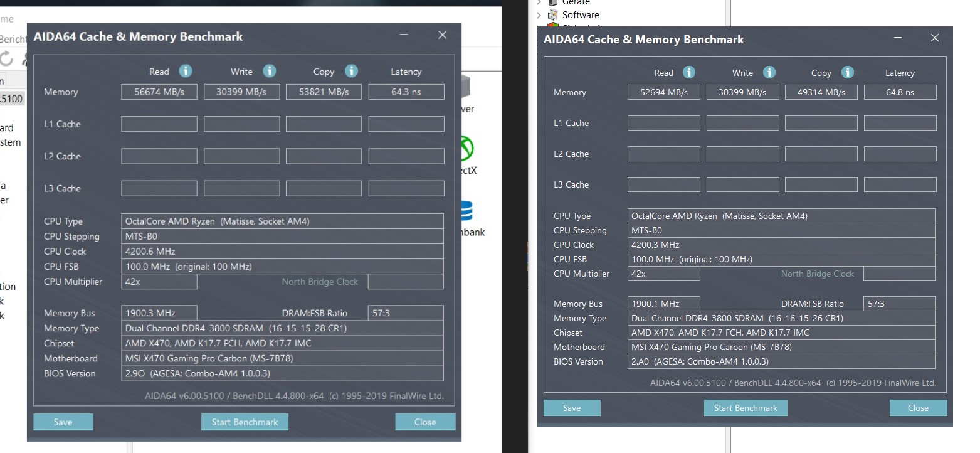The image size is (980, 453).
Task: Click BIOS Version field reading 2.A0
Action: 782,361
